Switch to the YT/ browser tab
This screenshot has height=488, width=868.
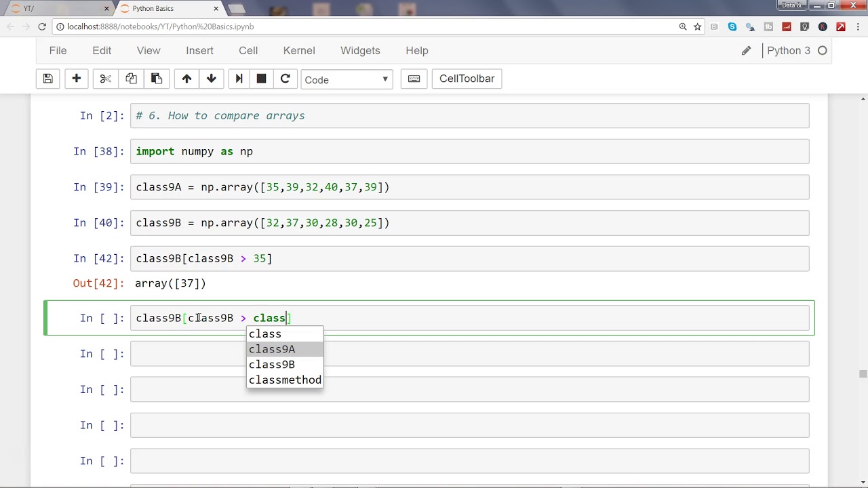point(58,8)
